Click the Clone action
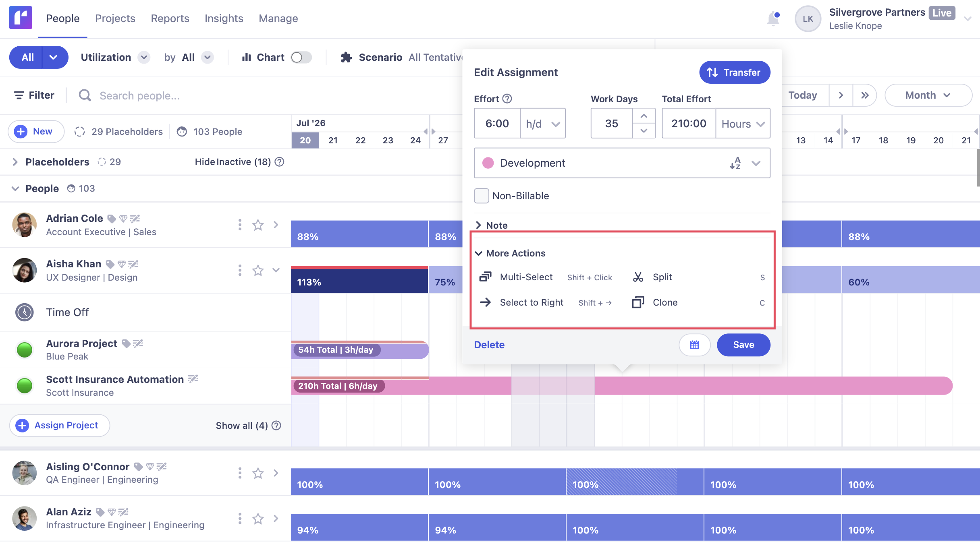The image size is (980, 550). click(x=655, y=302)
